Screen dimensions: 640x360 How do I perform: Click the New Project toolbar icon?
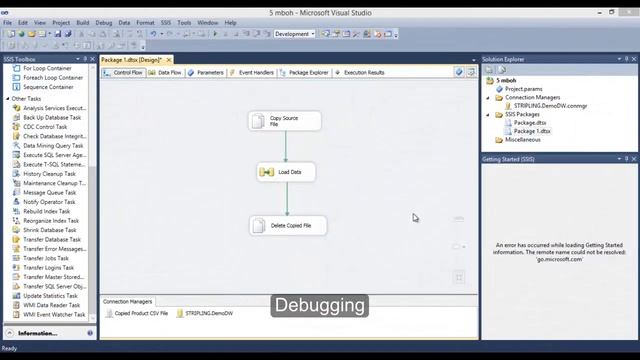pyautogui.click(x=11, y=34)
